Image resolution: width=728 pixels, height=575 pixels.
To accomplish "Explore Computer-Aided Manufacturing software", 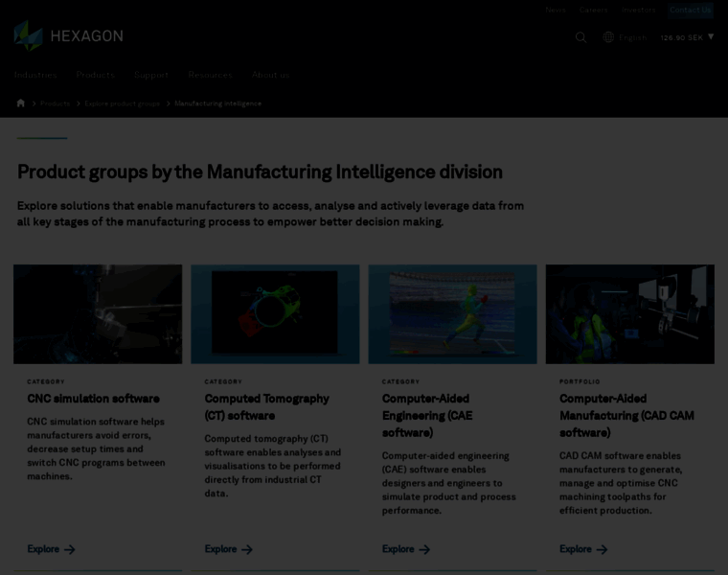I will tap(583, 549).
